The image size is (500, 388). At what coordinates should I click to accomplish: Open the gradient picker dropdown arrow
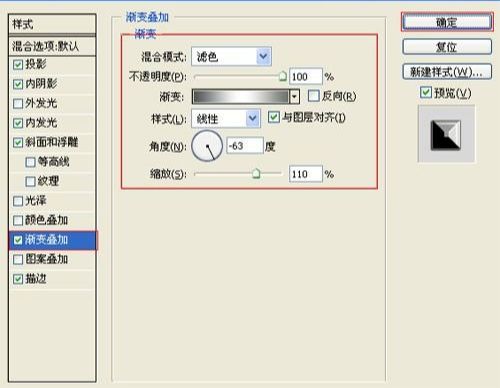[x=294, y=97]
